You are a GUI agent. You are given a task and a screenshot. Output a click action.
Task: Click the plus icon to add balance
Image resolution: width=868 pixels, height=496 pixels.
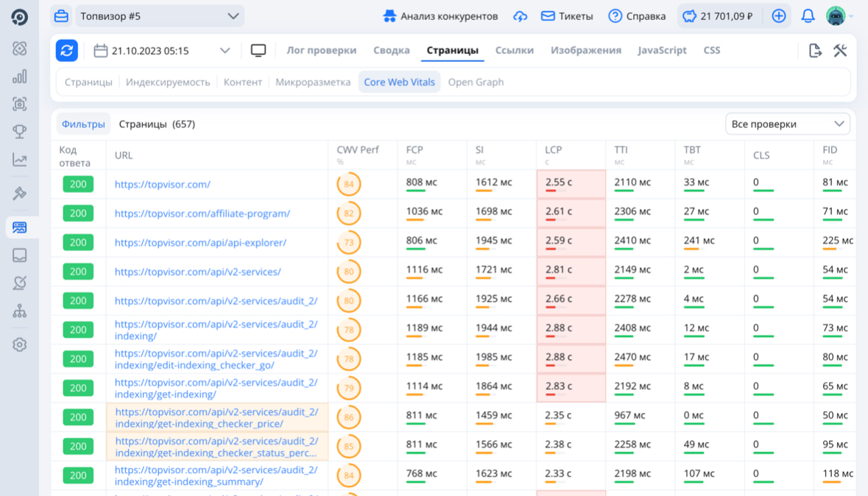coord(779,16)
